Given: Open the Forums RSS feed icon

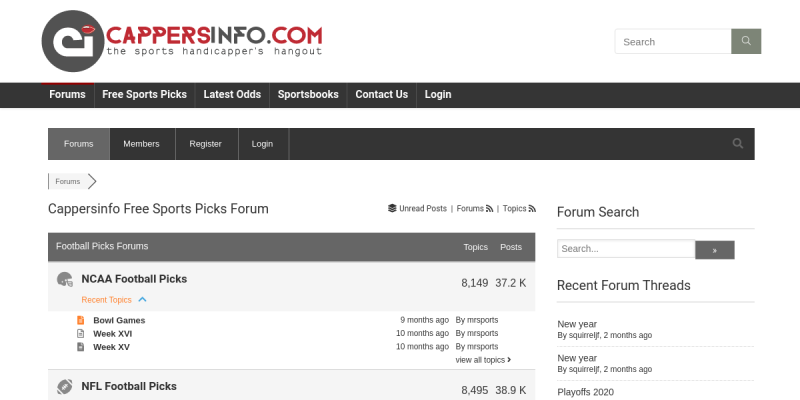Looking at the screenshot, I should tap(489, 209).
